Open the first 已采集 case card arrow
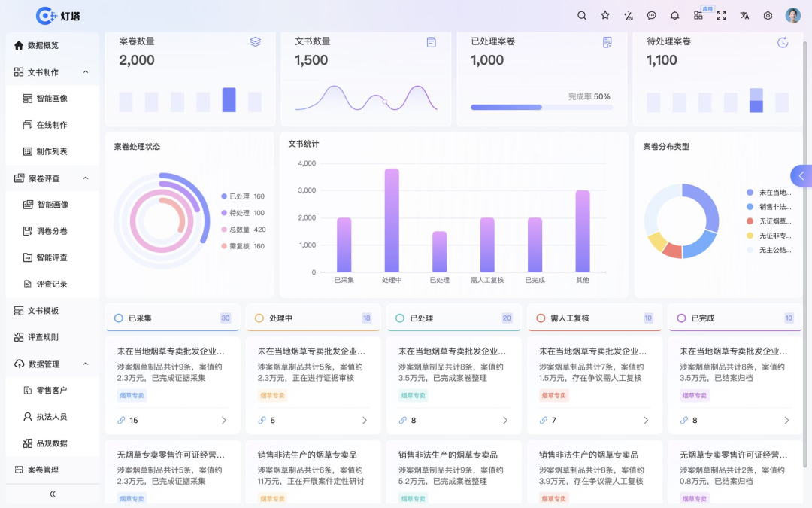This screenshot has height=508, width=812. [x=223, y=421]
